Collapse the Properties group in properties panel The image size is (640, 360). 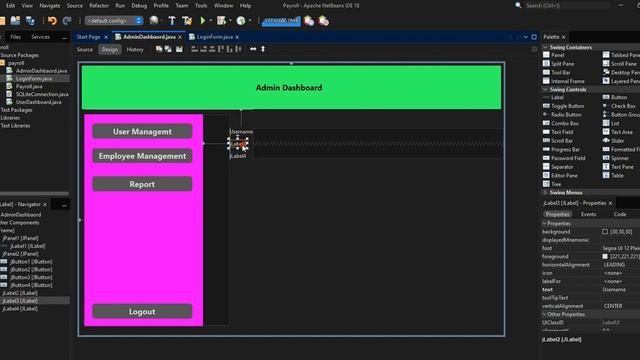pyautogui.click(x=544, y=224)
